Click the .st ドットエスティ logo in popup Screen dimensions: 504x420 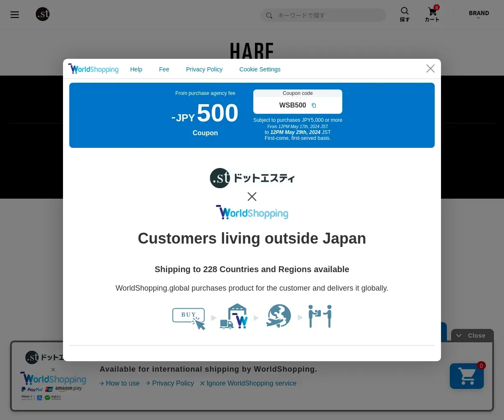tap(252, 178)
